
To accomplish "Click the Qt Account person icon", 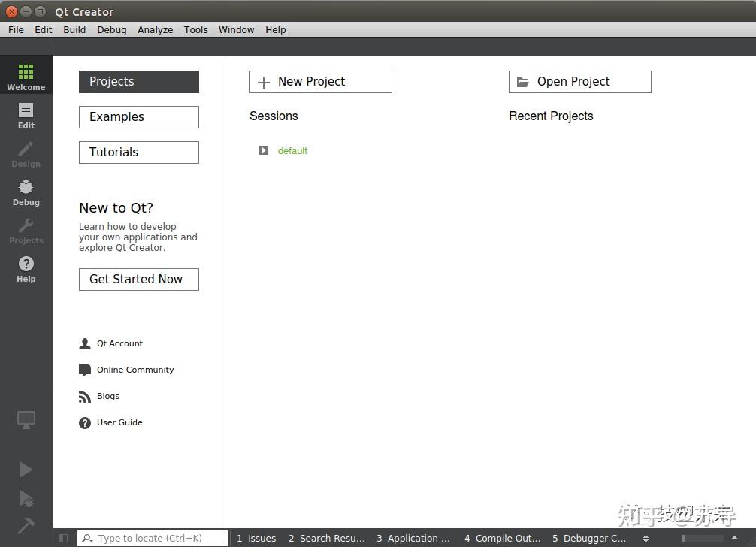I will point(85,343).
